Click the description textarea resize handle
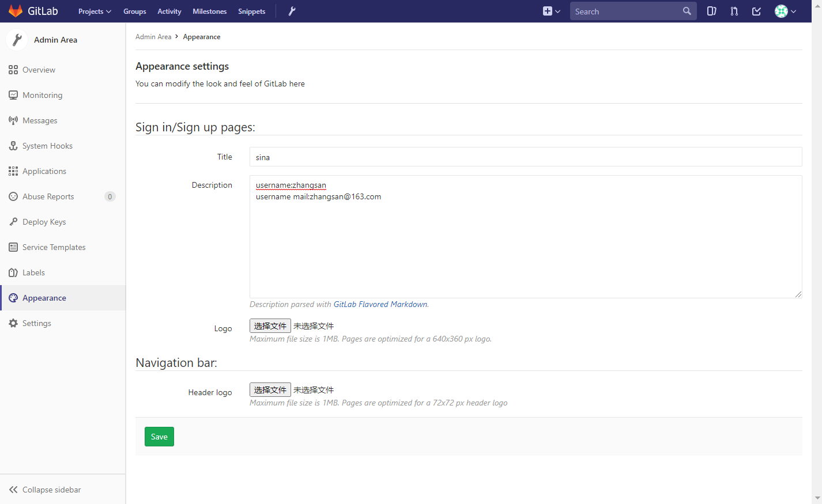The width and height of the screenshot is (822, 504). coord(798,294)
